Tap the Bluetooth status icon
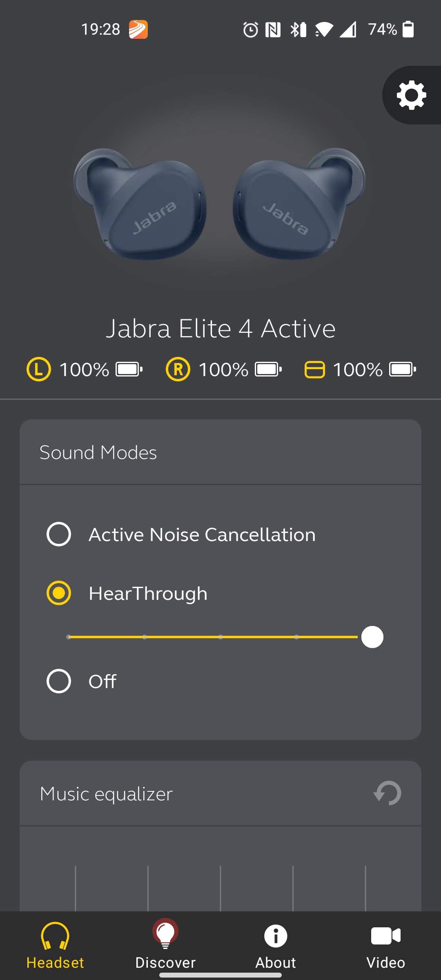 click(298, 29)
